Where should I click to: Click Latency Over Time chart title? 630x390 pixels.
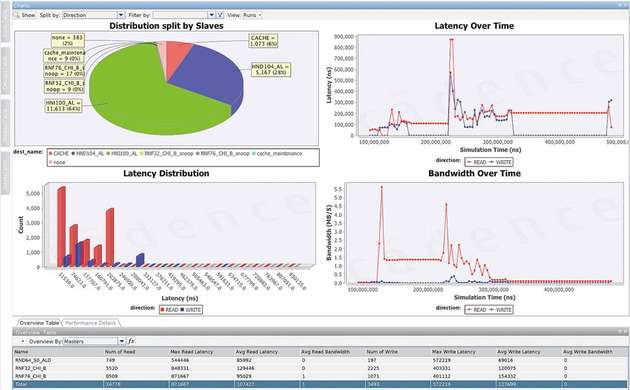click(474, 26)
